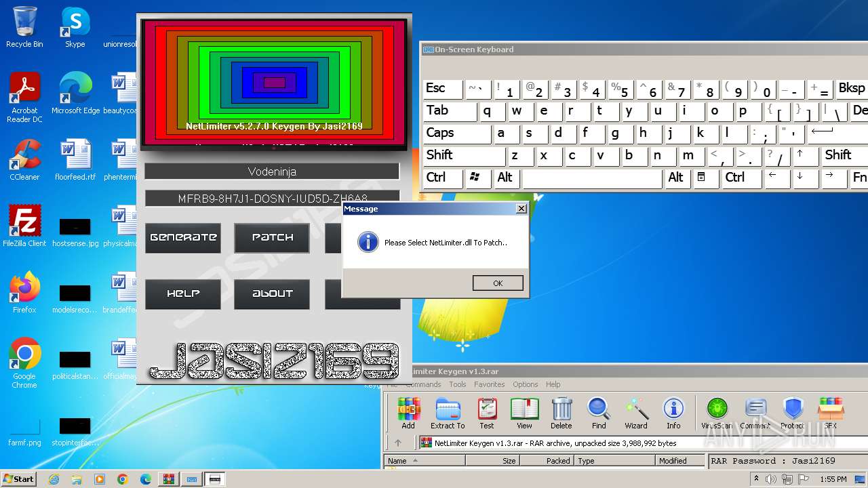Viewport: 868px width, 488px height.
Task: Click the Generate button in keygen
Action: click(183, 237)
